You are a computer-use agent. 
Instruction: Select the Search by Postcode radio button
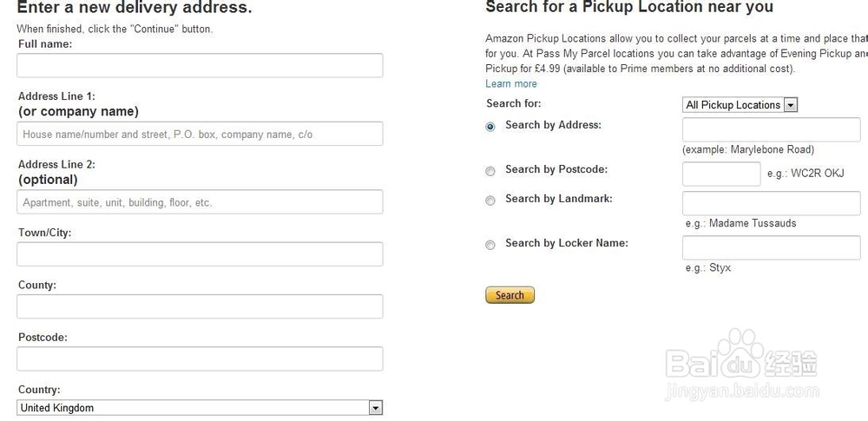[490, 171]
